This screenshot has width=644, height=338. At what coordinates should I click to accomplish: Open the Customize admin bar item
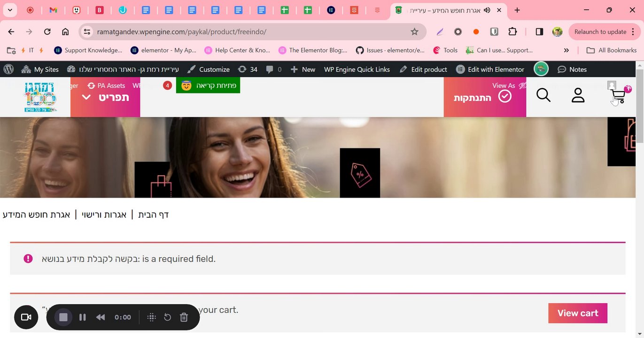pos(208,69)
